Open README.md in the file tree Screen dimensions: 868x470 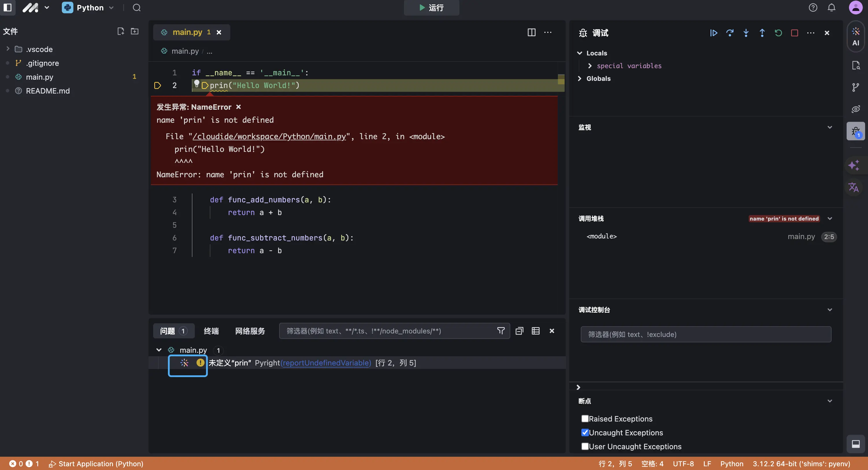(47, 91)
